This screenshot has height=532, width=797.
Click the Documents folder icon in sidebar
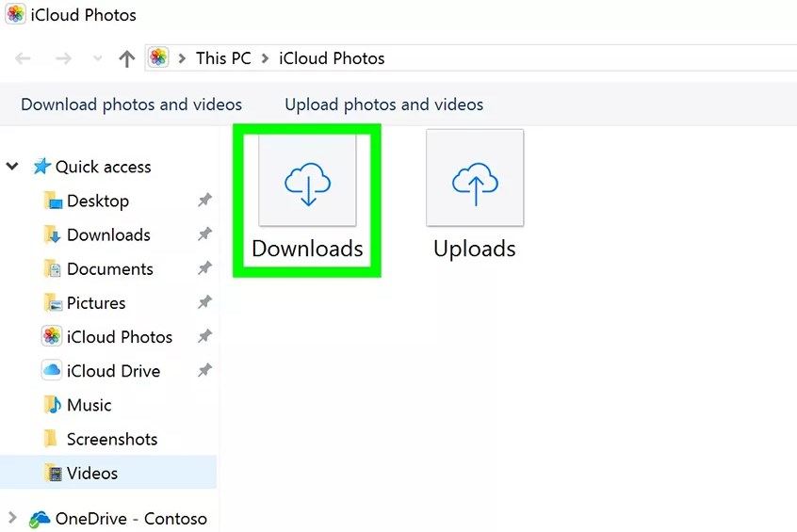tap(53, 269)
